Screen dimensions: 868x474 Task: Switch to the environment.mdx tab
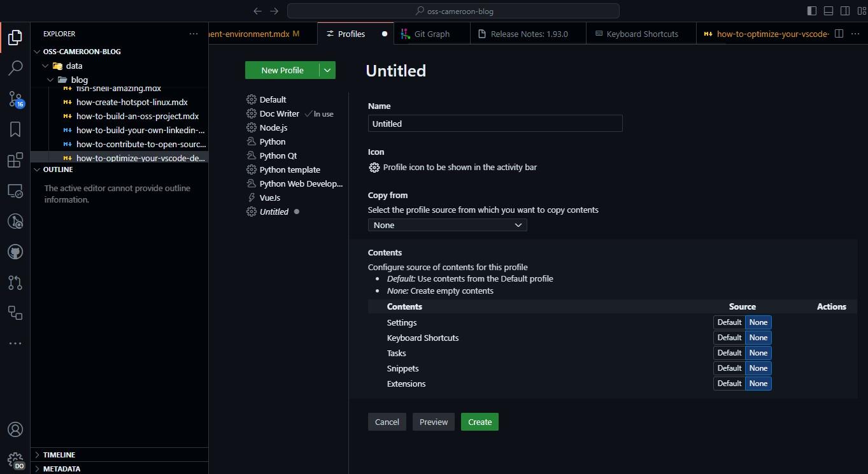click(262, 34)
